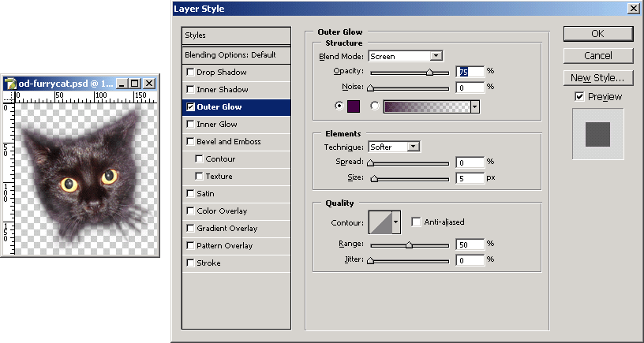The image size is (644, 343).
Task: Click the OK button
Action: click(x=598, y=34)
